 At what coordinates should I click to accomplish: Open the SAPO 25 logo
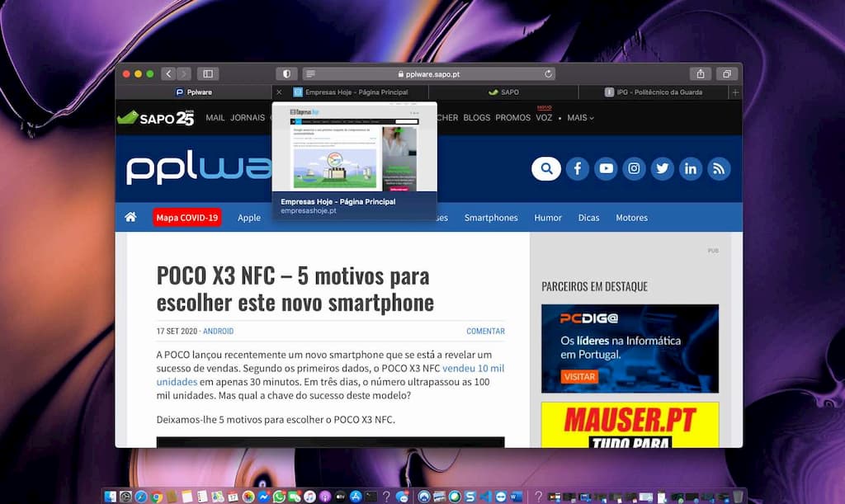tap(156, 117)
